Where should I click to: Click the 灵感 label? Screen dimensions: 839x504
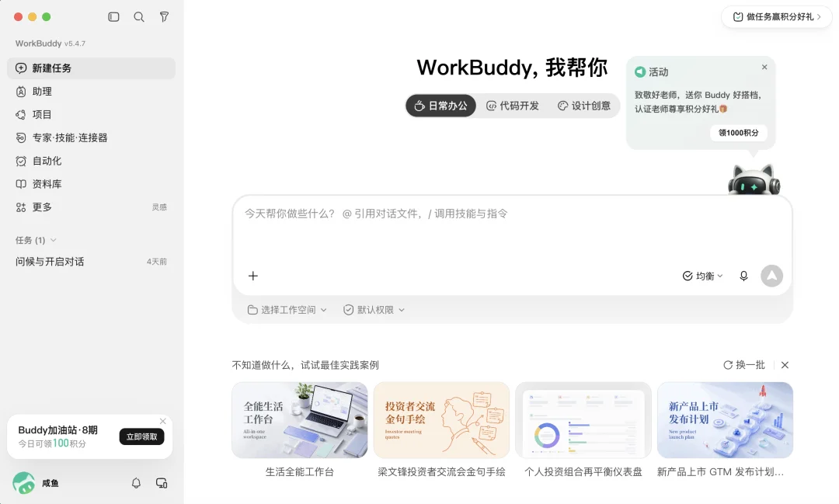pyautogui.click(x=159, y=207)
